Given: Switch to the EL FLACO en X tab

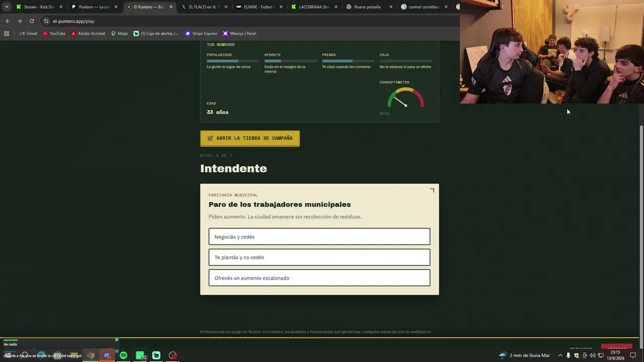Looking at the screenshot, I should 204,7.
